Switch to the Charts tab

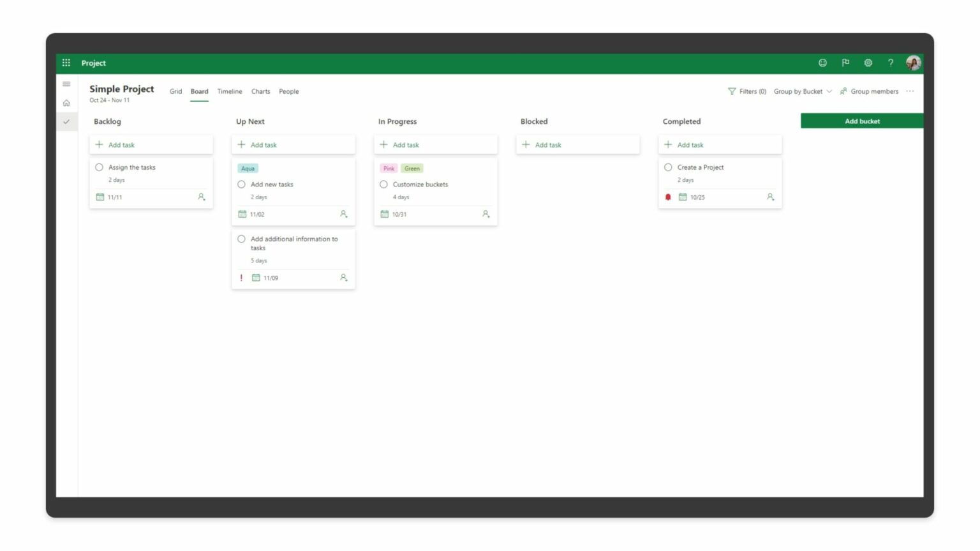[x=260, y=91]
